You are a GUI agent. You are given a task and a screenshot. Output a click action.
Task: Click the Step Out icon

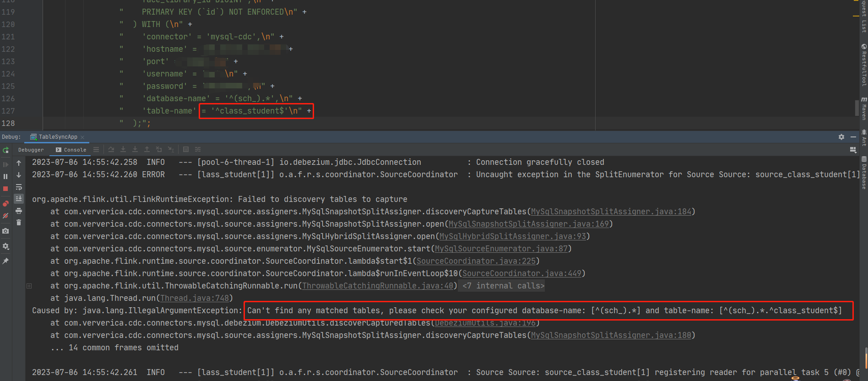pyautogui.click(x=147, y=150)
